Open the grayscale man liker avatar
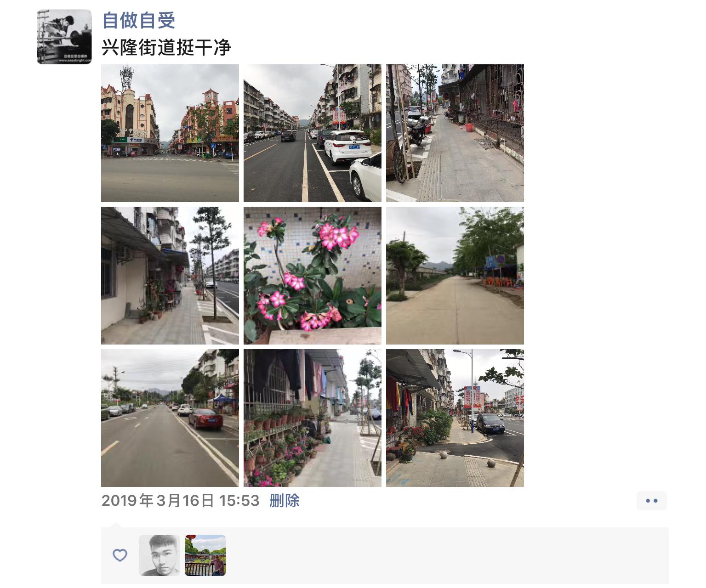706x588 pixels. pyautogui.click(x=159, y=555)
